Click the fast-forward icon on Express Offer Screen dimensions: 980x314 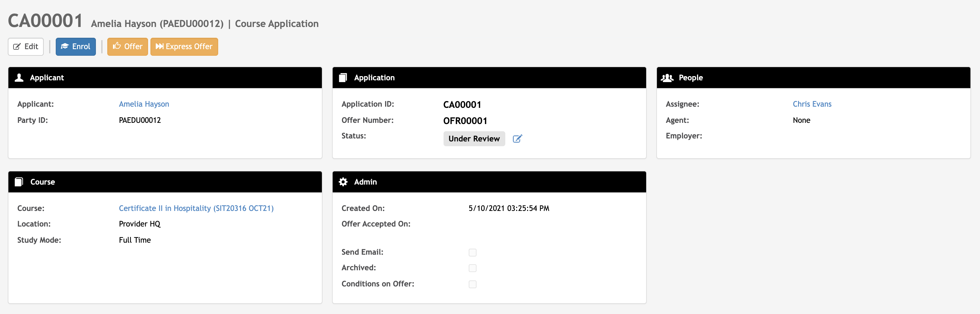(159, 46)
